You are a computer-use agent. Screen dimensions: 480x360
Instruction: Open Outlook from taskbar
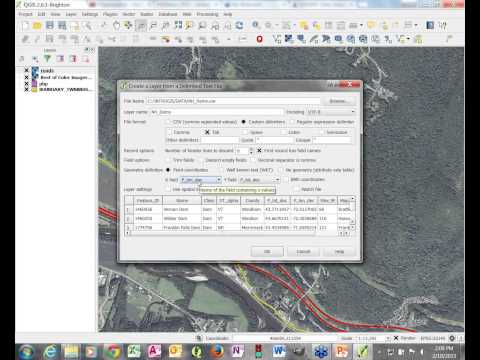click(175, 351)
